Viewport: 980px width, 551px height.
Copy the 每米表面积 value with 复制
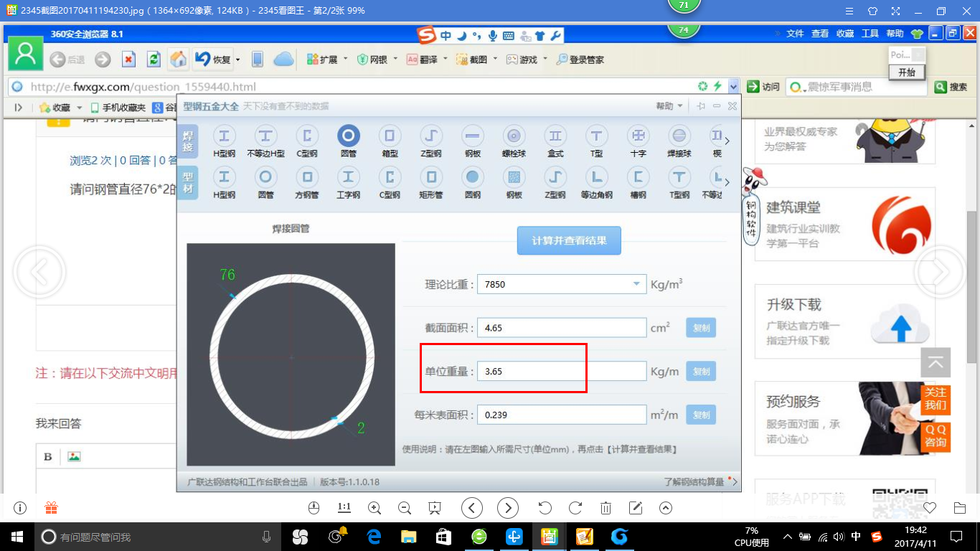click(x=701, y=415)
